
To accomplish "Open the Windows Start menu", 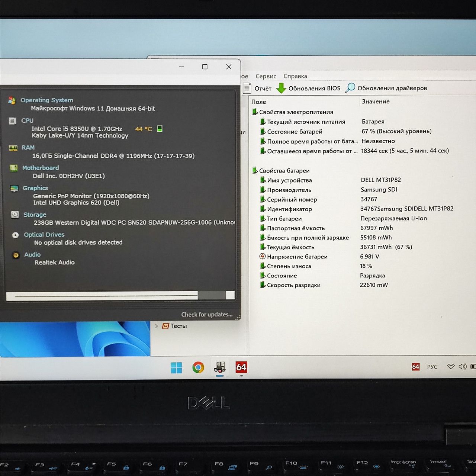I will 176,368.
